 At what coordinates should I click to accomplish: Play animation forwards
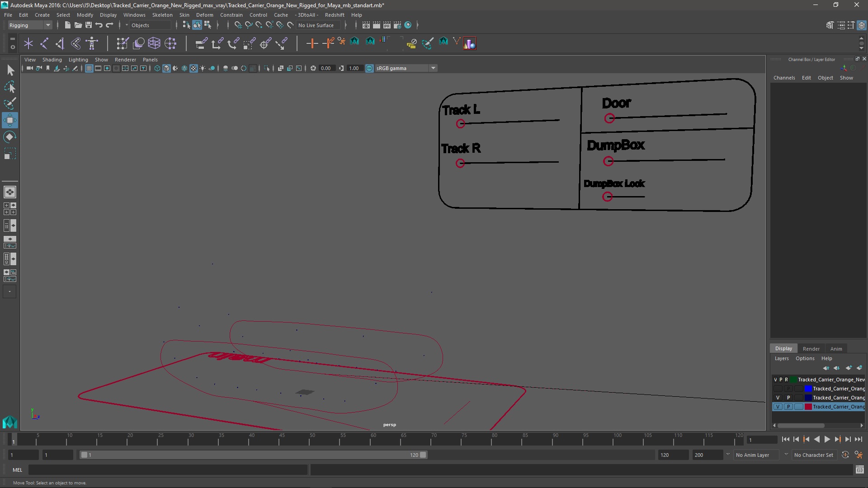pos(827,439)
